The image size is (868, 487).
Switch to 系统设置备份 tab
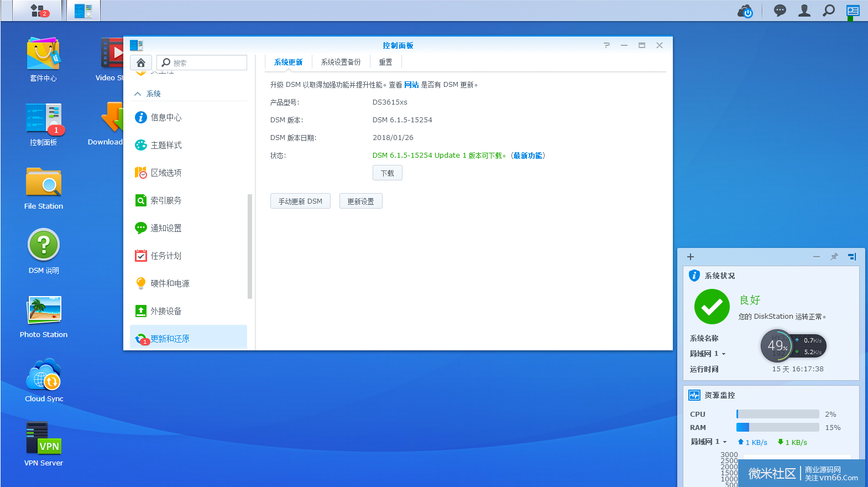[x=341, y=63]
